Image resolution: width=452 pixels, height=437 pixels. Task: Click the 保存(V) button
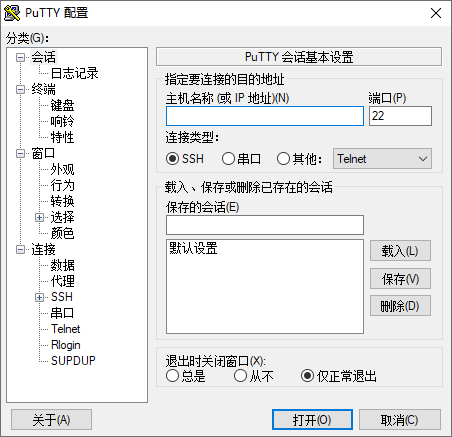click(x=400, y=279)
